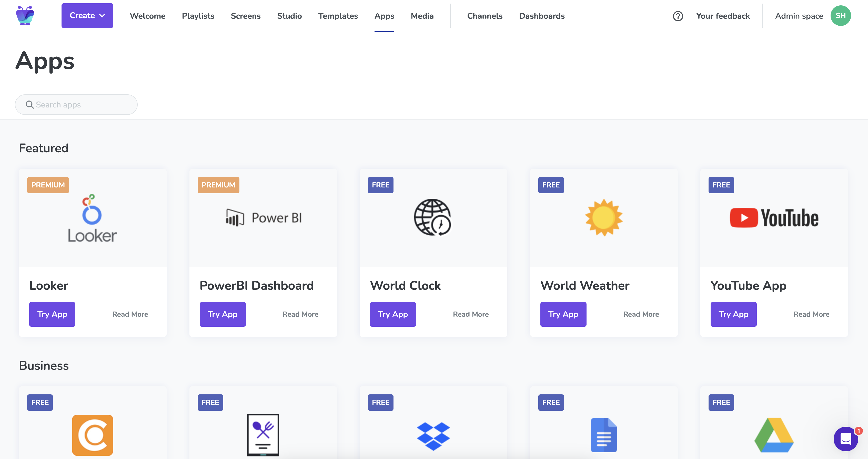Open the help question mark icon
The image size is (868, 459).
(678, 16)
